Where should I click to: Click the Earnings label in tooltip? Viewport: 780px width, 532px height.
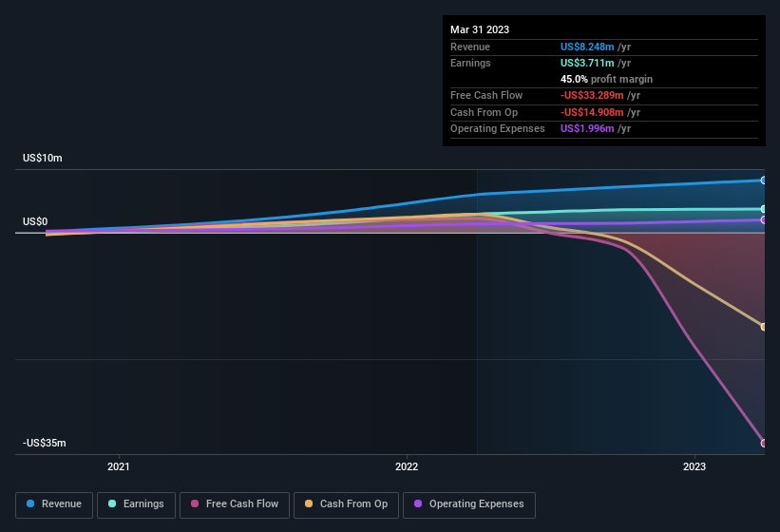[x=470, y=63]
